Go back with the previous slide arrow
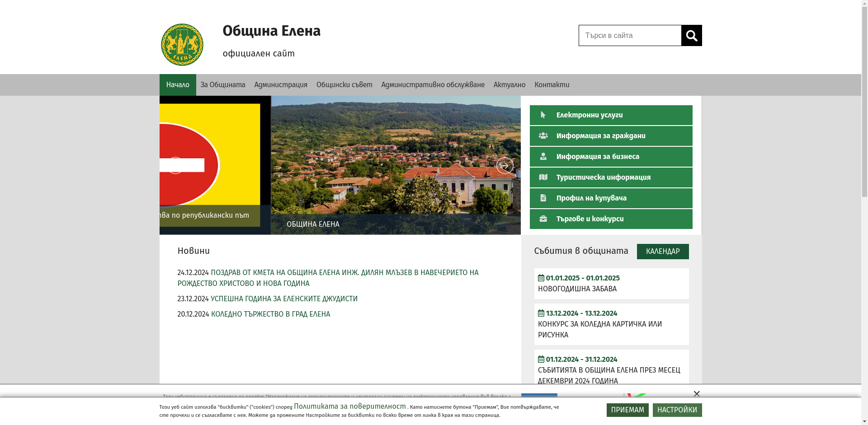Screen dimensions: 868x425 (175, 166)
